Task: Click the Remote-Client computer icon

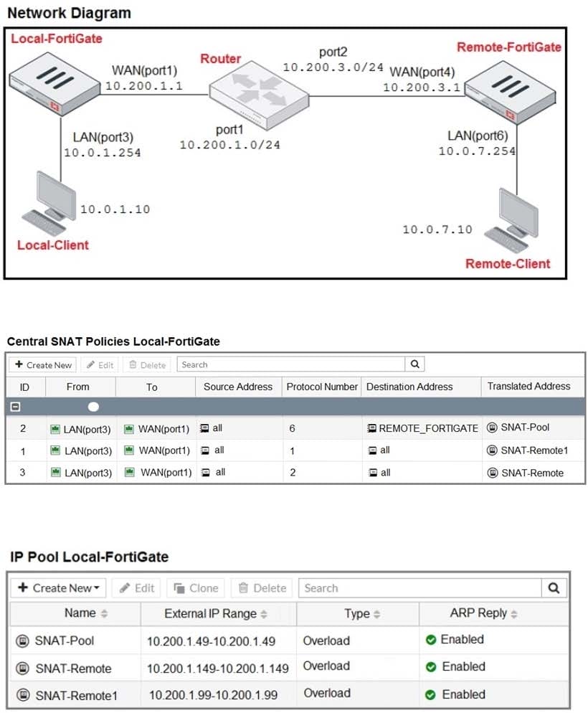Action: [x=511, y=219]
